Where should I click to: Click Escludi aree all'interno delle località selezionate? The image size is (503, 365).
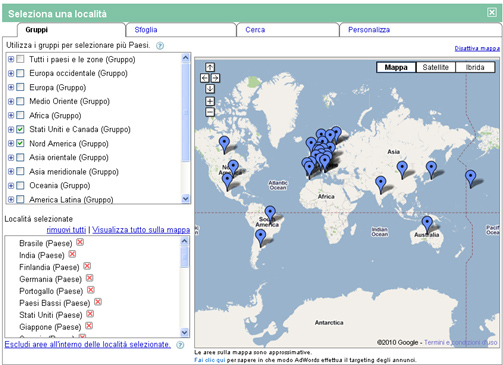88,344
